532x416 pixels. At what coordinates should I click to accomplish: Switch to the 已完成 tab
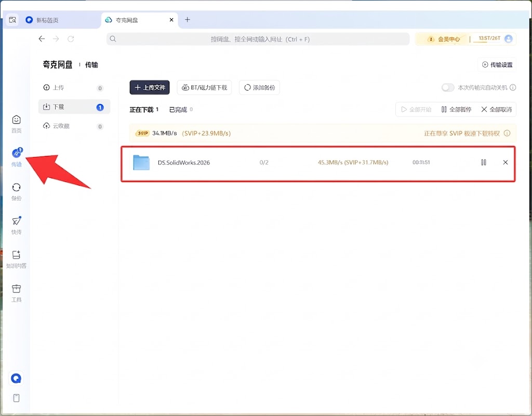tap(180, 109)
